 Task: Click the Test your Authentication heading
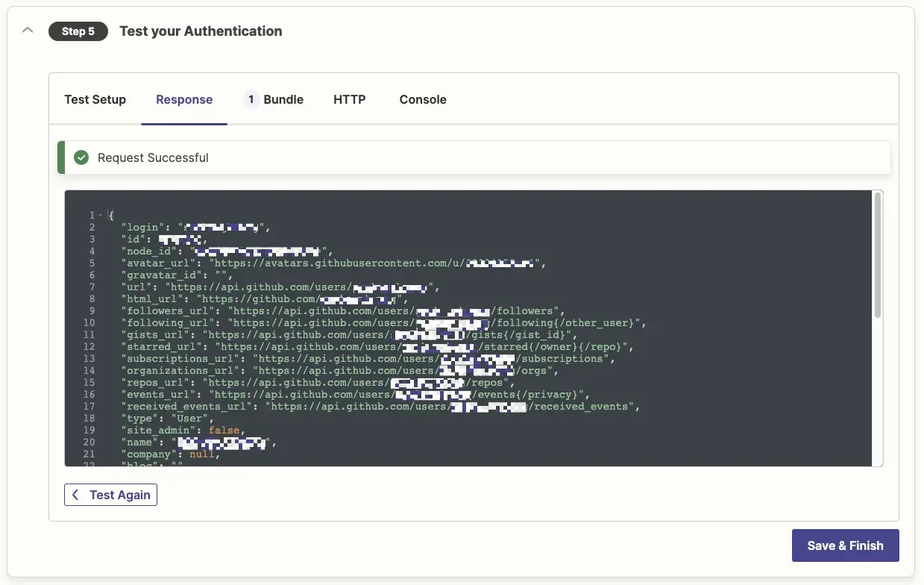(x=201, y=31)
